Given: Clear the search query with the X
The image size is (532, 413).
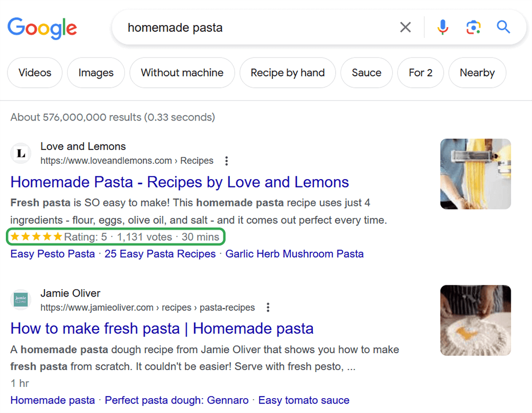Looking at the screenshot, I should click(x=405, y=27).
